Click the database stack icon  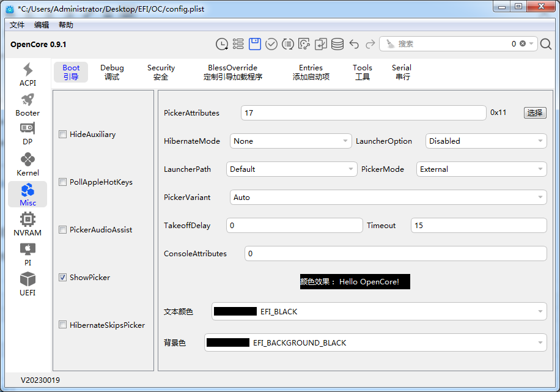coord(337,44)
